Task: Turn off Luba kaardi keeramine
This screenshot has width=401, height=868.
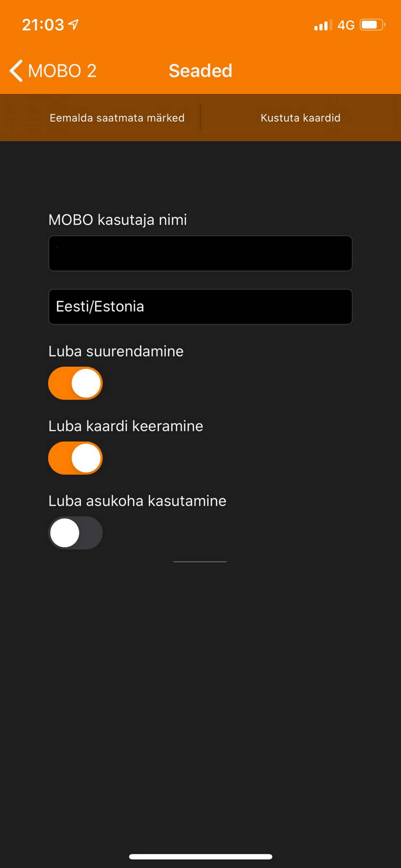Action: point(75,458)
